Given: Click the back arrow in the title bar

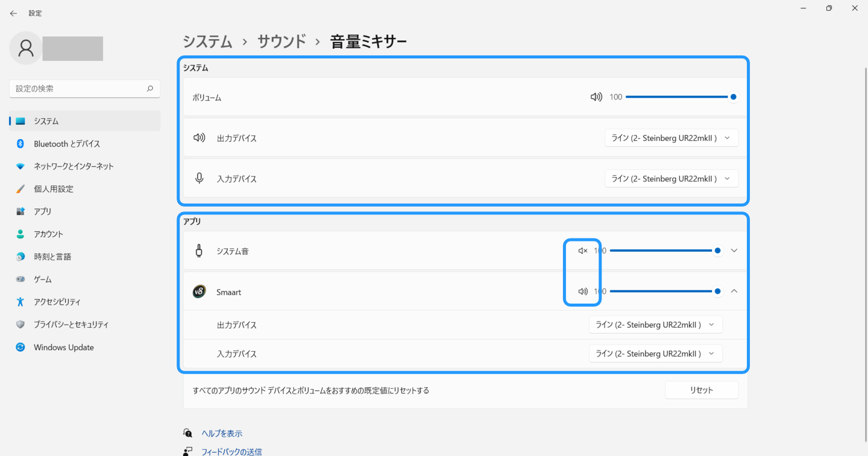Looking at the screenshot, I should tap(13, 13).
